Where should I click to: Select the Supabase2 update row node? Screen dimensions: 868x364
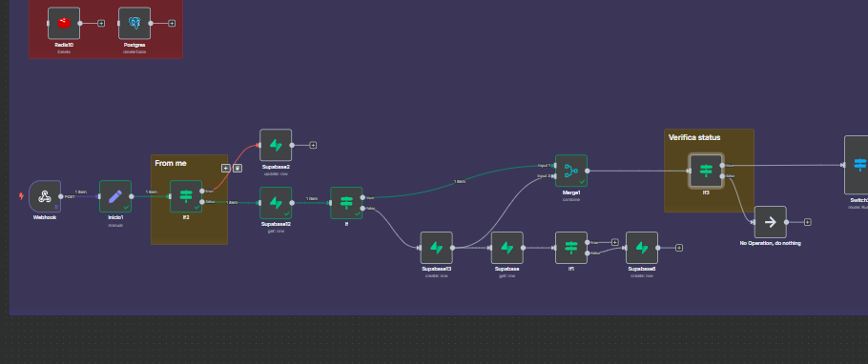276,145
